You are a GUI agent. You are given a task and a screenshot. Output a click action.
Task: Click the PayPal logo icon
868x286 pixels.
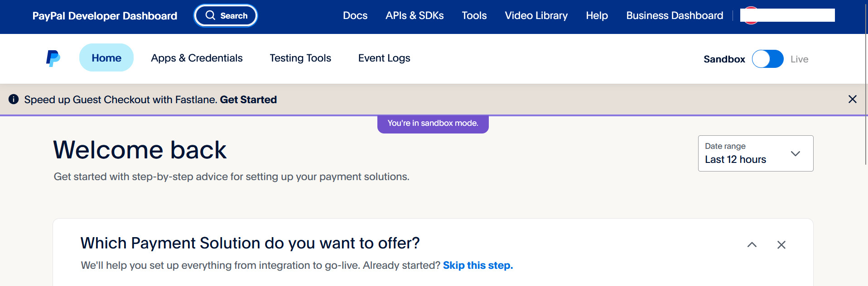53,58
